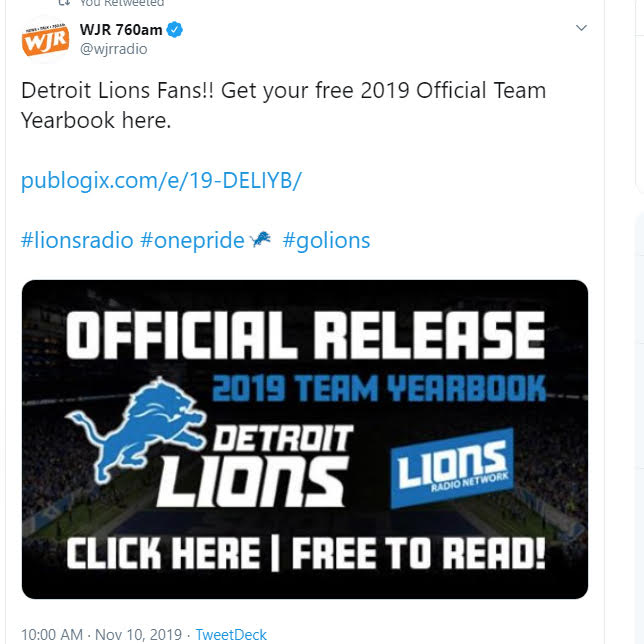The height and width of the screenshot is (644, 644).
Task: Click the TweetDeck source link
Action: pyautogui.click(x=231, y=635)
